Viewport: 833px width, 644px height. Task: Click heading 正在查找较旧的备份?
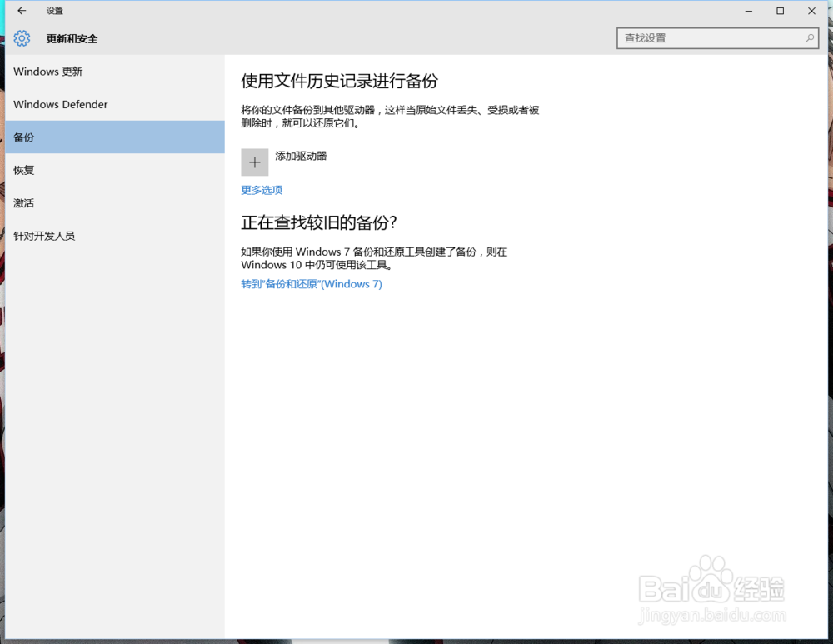pyautogui.click(x=319, y=222)
